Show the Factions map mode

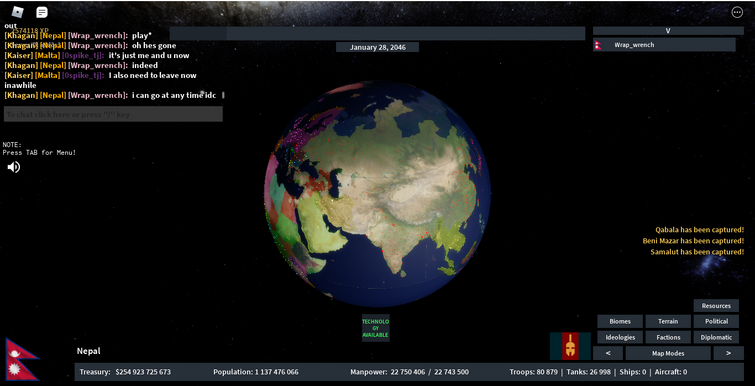[x=668, y=337]
